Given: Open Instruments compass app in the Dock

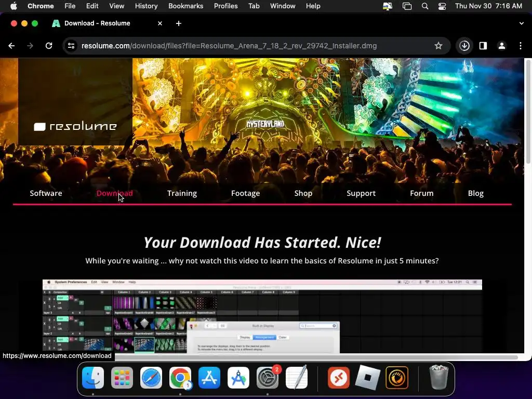Looking at the screenshot, I should pos(238,378).
